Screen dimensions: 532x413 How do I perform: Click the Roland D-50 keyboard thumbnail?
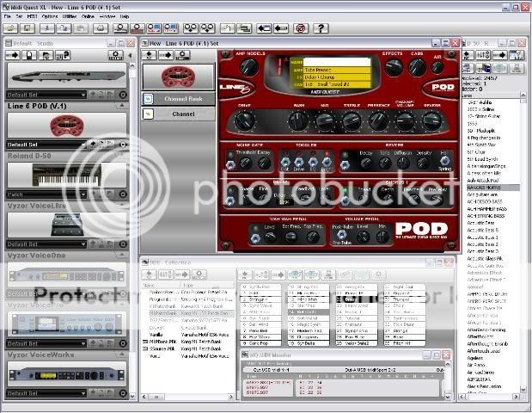click(67, 175)
